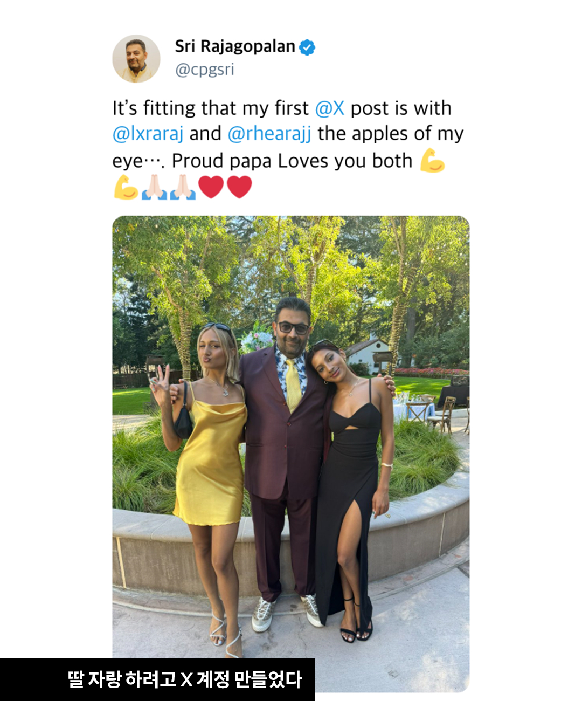Click the flexed bicep emoji starting last line
Image resolution: width=582 pixels, height=728 pixels.
click(126, 187)
